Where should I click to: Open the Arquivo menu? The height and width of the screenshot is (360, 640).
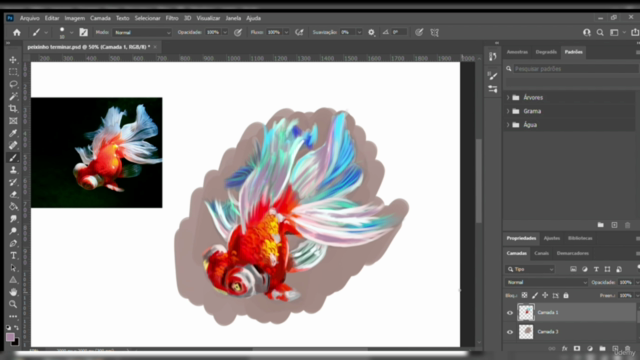click(x=30, y=18)
